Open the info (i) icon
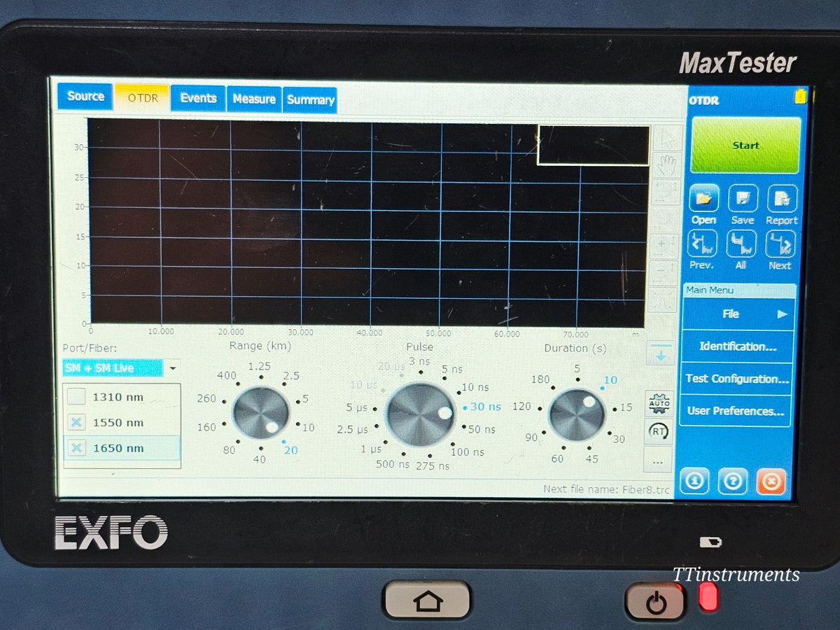This screenshot has height=630, width=840. 694,482
